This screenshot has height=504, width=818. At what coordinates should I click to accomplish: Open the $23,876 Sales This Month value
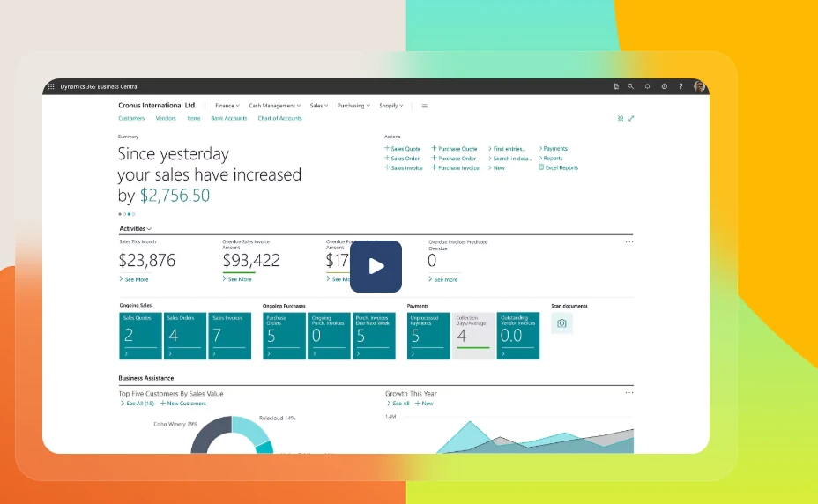click(x=147, y=260)
